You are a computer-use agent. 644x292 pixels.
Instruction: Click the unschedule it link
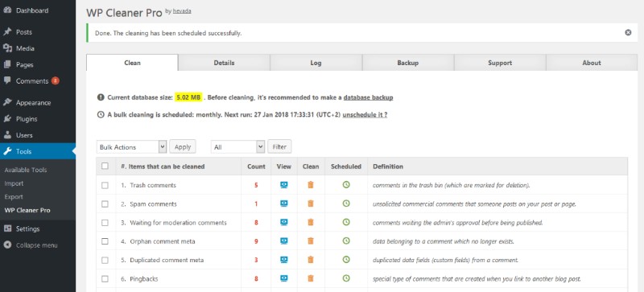tap(365, 114)
